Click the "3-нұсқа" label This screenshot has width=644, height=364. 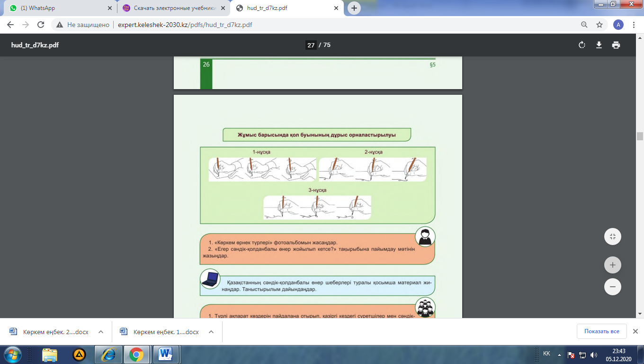point(317,190)
